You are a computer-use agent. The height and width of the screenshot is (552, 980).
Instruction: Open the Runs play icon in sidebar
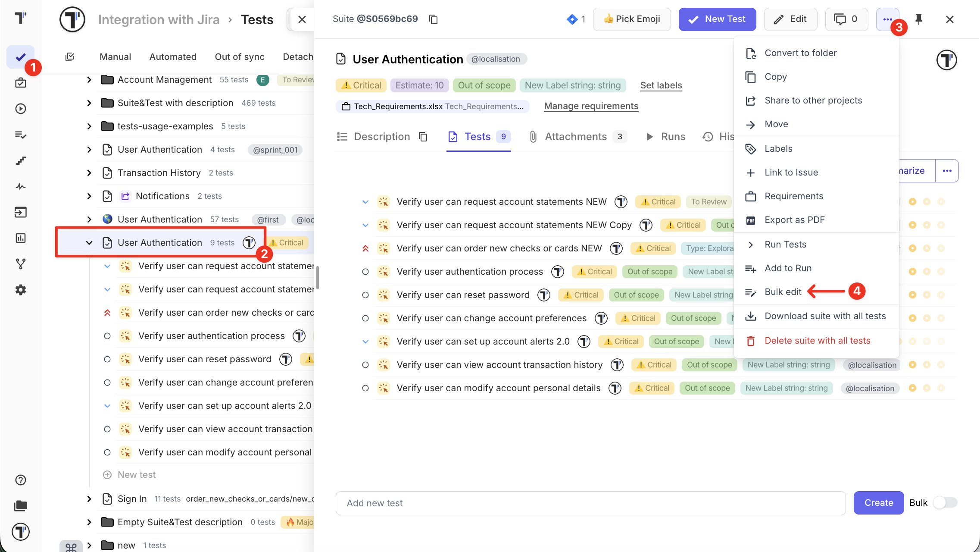(x=21, y=109)
